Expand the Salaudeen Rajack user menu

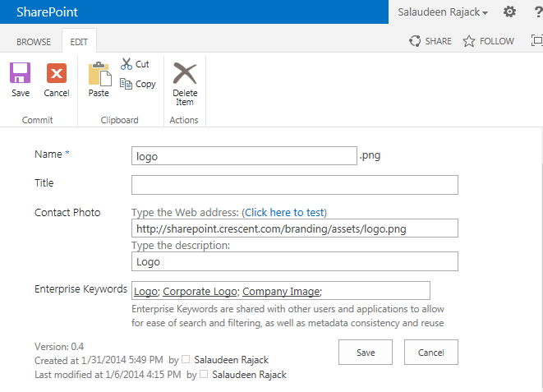(x=443, y=12)
